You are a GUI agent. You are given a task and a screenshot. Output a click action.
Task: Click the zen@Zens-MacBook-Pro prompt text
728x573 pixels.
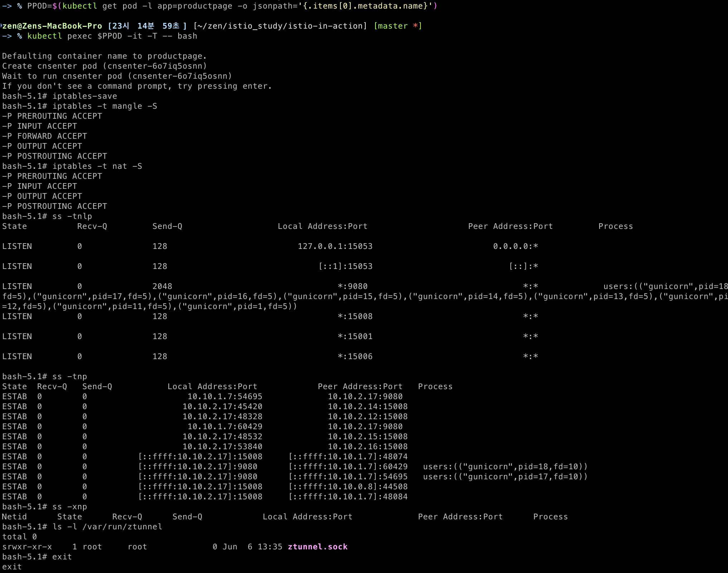coord(52,26)
